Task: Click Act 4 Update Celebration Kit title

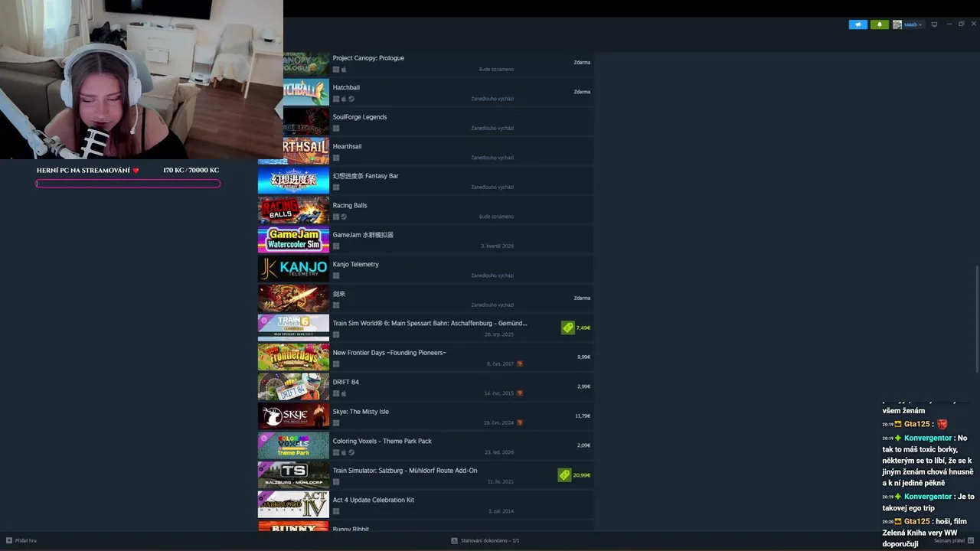Action: [373, 500]
